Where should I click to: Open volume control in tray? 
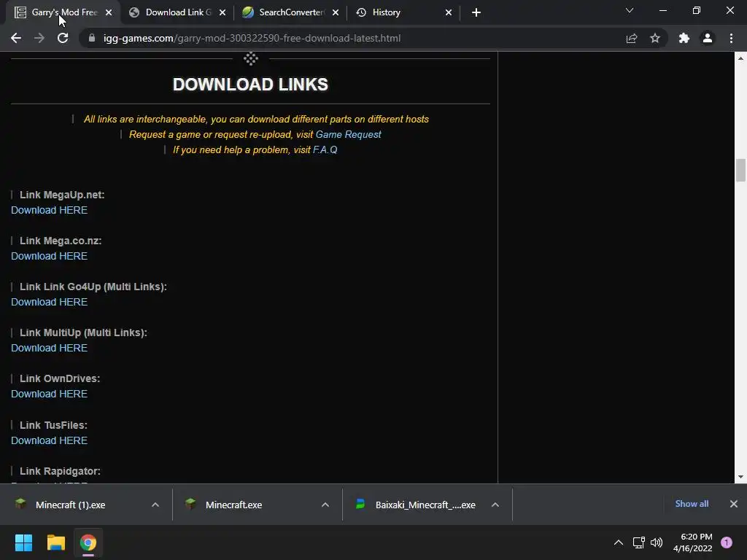(x=657, y=542)
